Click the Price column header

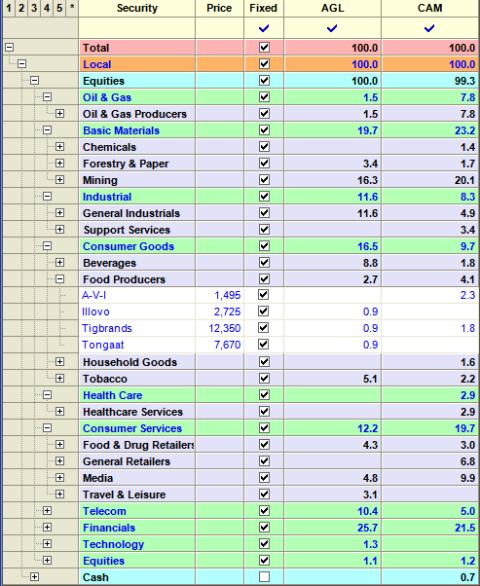[x=219, y=8]
